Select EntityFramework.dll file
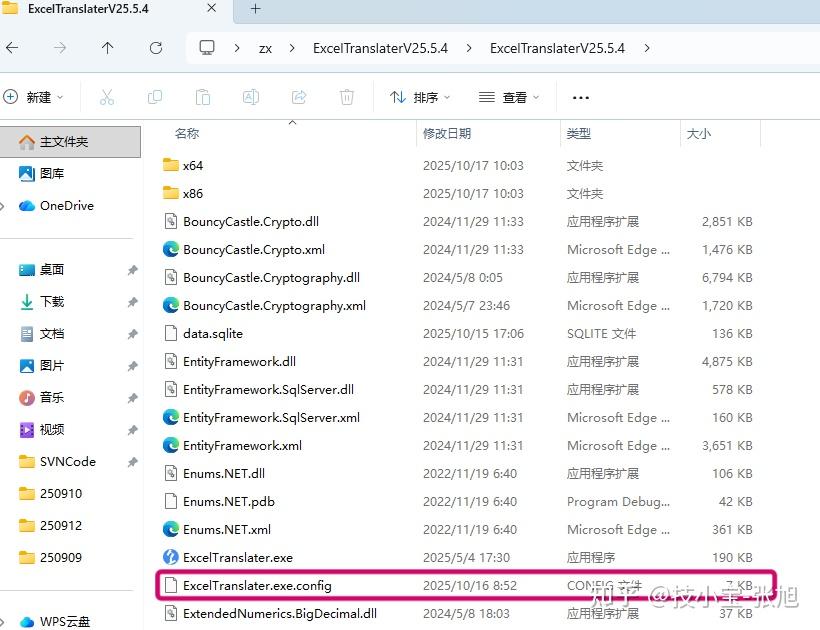 click(240, 362)
